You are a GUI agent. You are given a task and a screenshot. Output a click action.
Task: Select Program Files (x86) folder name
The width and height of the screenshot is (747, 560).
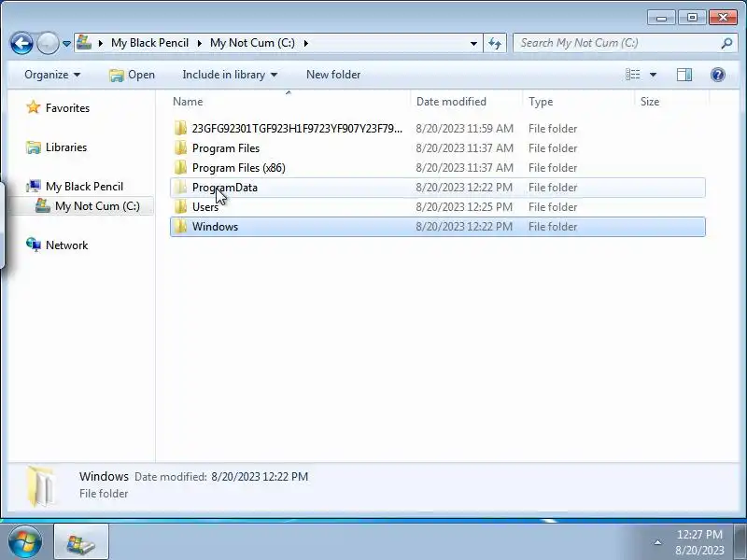239,168
